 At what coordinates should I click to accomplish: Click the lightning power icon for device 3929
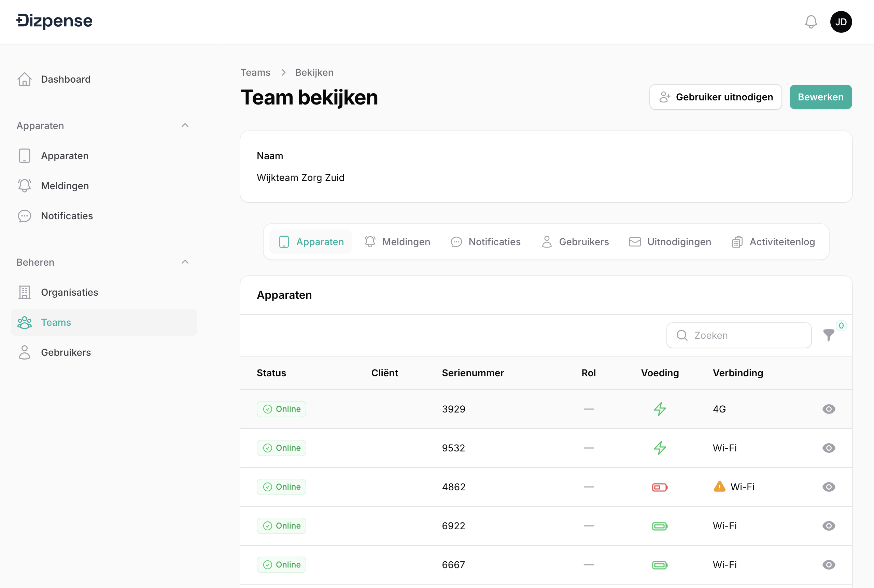pos(660,409)
